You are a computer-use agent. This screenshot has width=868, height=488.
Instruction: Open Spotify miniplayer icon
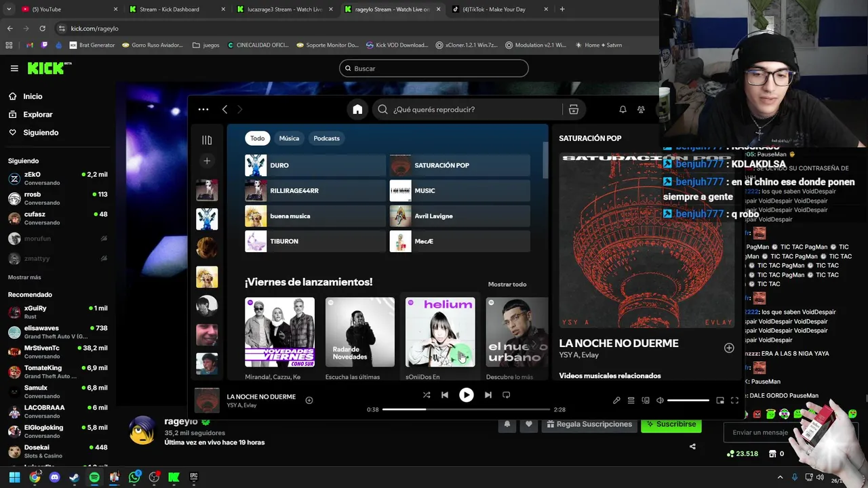tap(720, 401)
